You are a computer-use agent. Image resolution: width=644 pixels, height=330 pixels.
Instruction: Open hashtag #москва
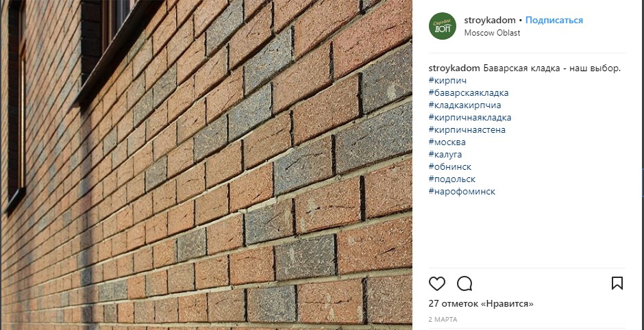[x=447, y=142]
